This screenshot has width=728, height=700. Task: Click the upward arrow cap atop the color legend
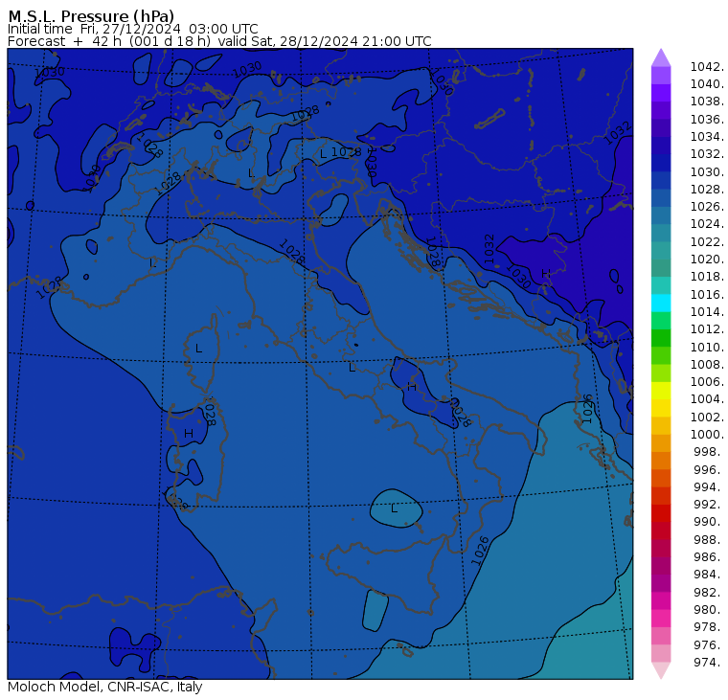661,57
